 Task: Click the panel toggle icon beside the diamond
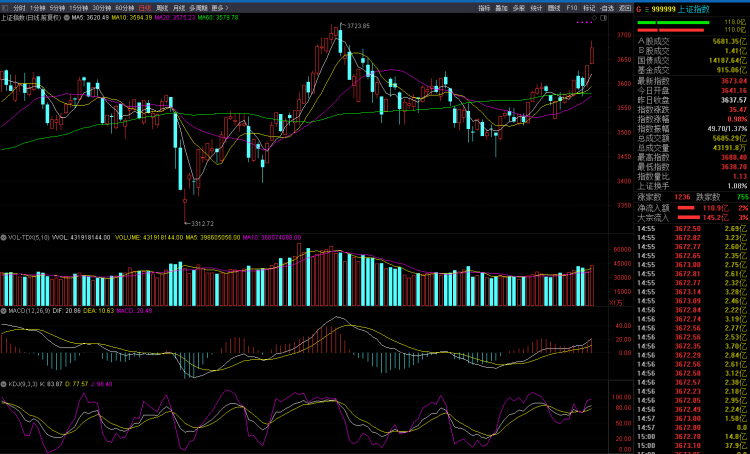[x=605, y=17]
